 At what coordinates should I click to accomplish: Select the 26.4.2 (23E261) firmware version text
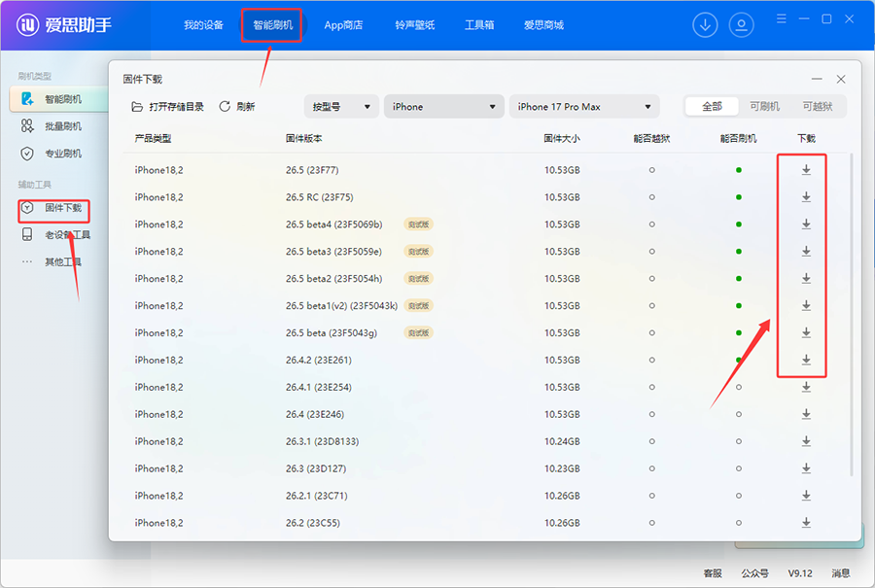click(319, 360)
